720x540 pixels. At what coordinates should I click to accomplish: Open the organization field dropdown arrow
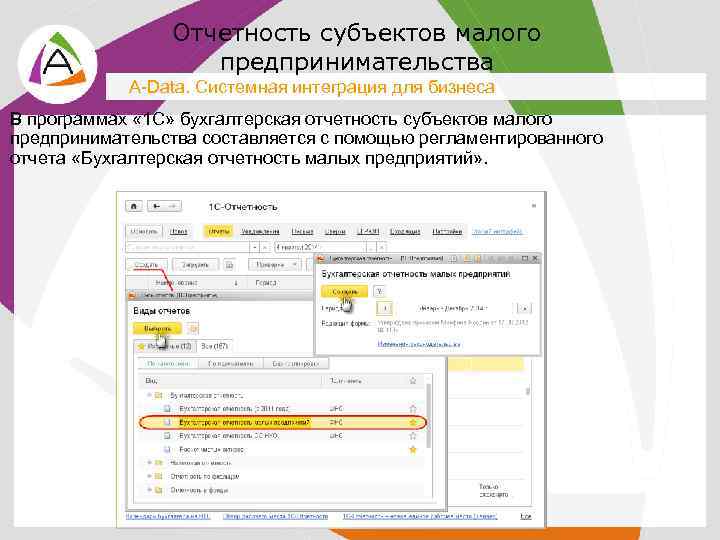point(255,248)
